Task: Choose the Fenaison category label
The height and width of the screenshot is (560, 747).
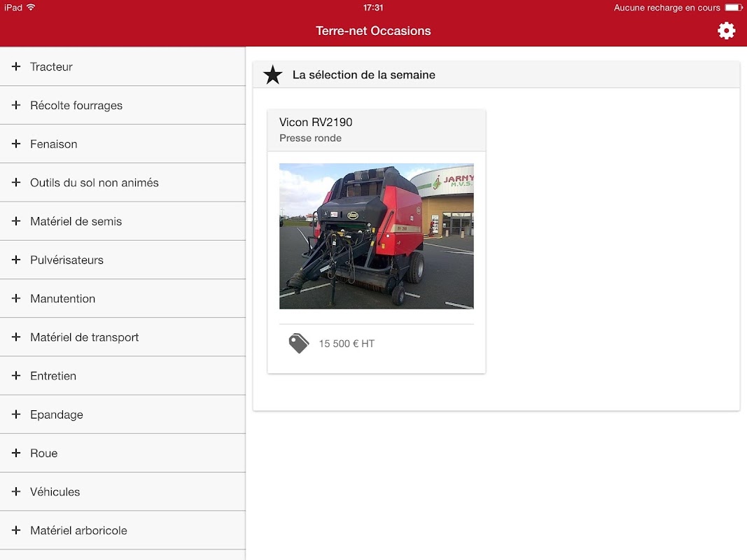Action: [x=53, y=143]
